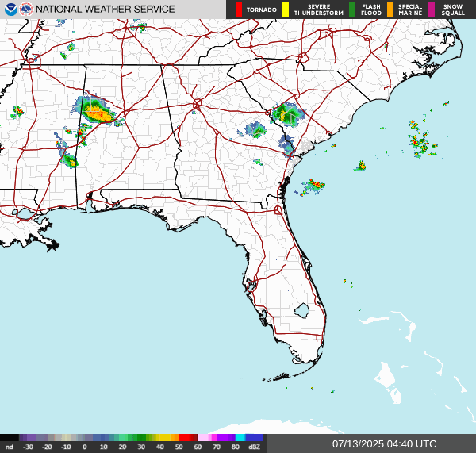Click the cyan segment of reflectivity color bar

(240, 437)
